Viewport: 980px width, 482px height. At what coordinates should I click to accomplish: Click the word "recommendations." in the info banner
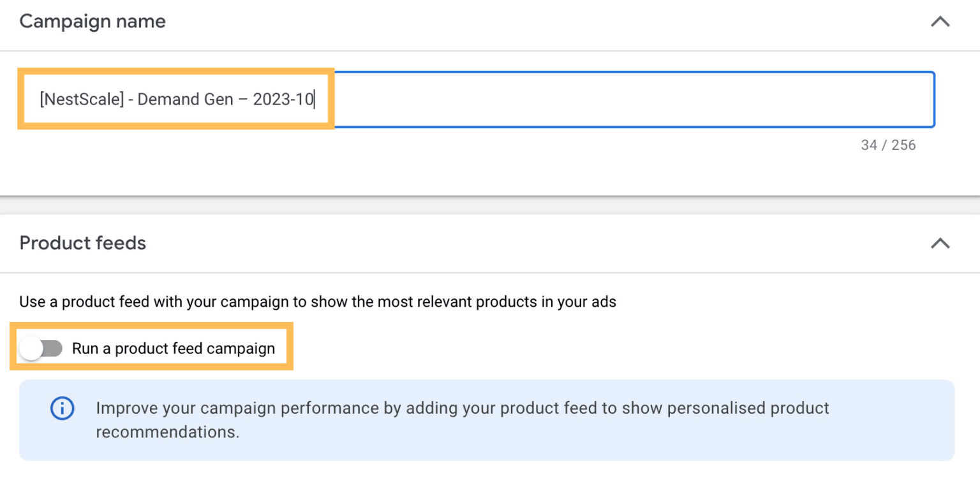(x=168, y=432)
